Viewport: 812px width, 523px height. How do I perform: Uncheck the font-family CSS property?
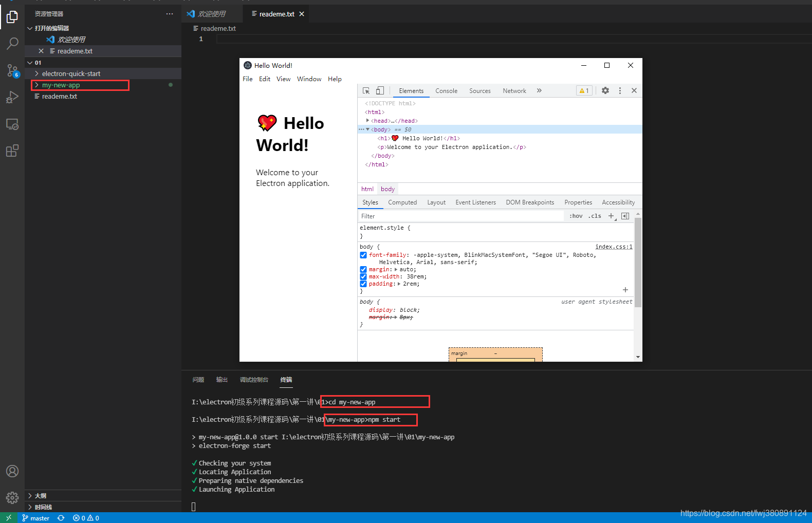coord(363,255)
